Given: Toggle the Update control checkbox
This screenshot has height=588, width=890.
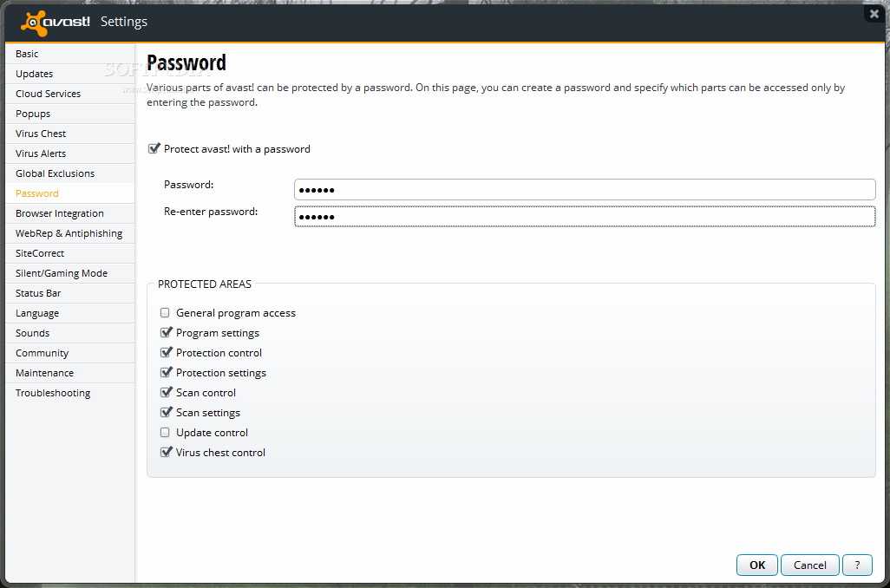Looking at the screenshot, I should click(165, 433).
